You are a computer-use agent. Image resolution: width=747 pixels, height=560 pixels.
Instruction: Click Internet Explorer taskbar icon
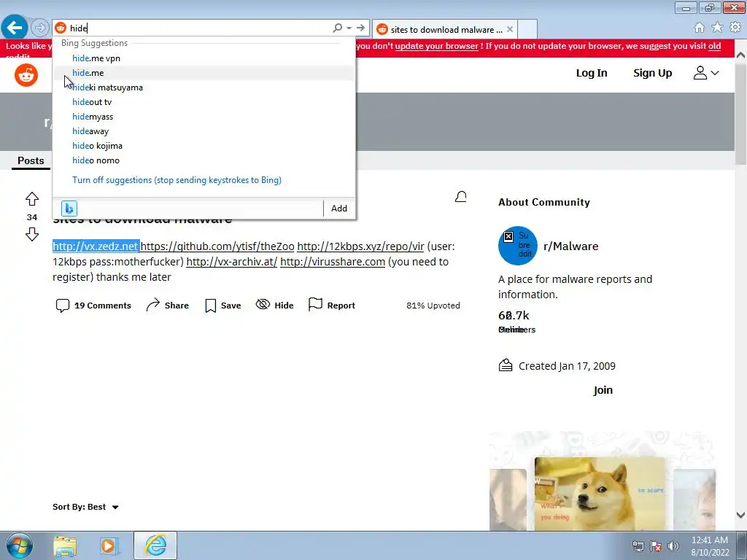coord(155,545)
